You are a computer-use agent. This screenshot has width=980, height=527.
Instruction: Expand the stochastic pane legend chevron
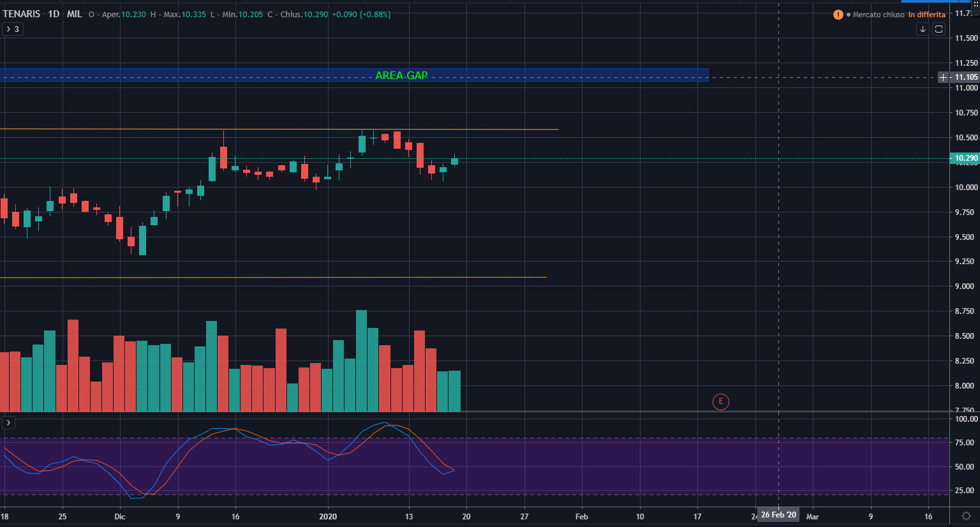tap(8, 422)
